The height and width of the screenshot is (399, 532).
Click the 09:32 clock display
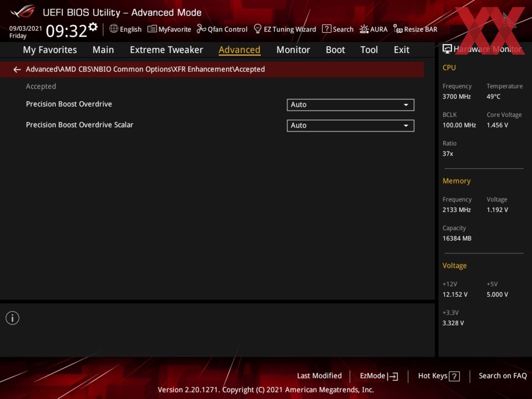[x=66, y=31]
